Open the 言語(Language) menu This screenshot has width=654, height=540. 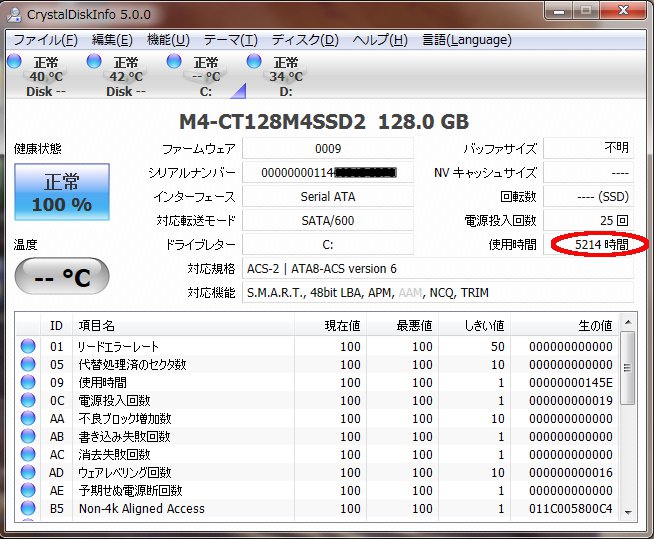467,40
